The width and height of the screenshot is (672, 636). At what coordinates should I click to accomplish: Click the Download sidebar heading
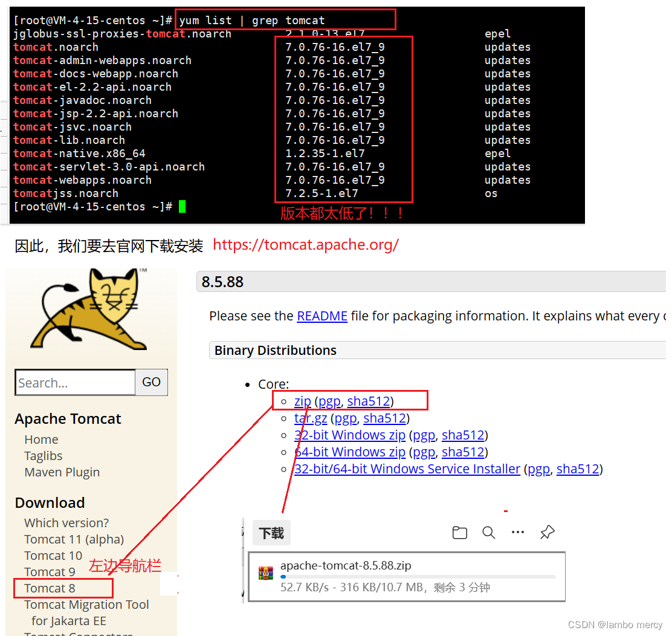click(x=50, y=502)
